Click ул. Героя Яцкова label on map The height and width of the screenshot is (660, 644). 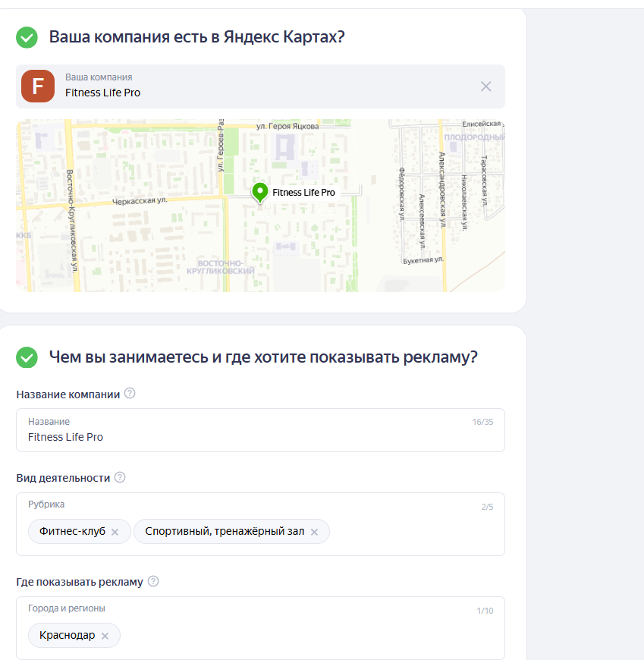287,126
